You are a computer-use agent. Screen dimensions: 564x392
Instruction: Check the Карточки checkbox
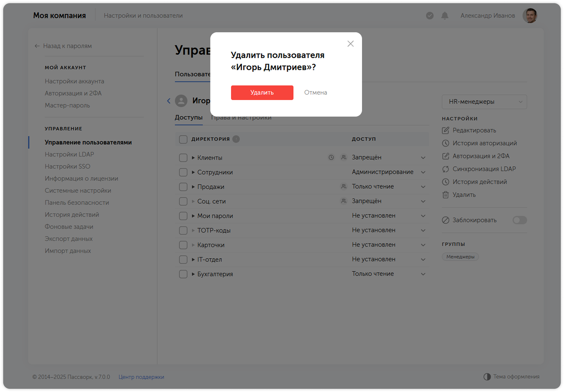183,245
